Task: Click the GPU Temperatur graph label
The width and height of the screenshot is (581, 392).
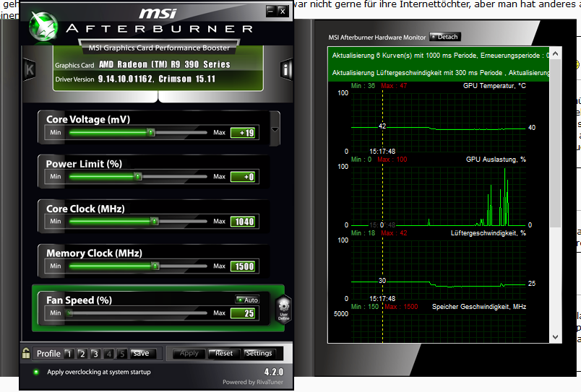Action: 494,86
